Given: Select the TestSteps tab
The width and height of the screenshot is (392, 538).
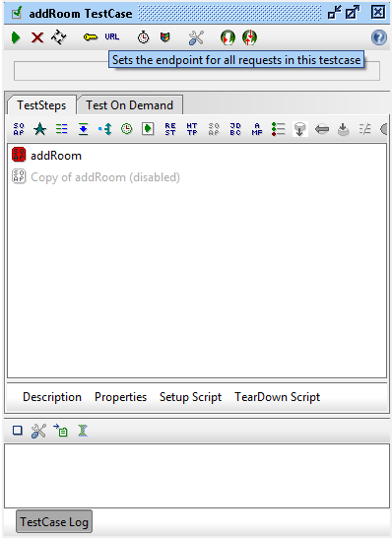Looking at the screenshot, I should pos(41,105).
